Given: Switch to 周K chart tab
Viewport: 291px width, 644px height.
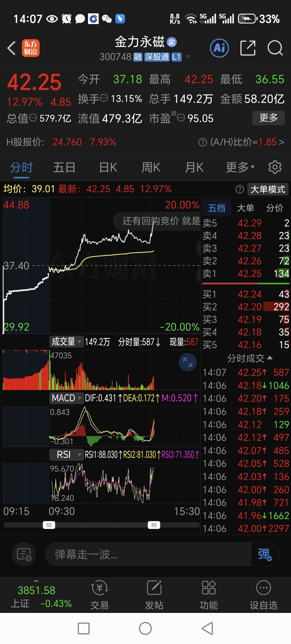Looking at the screenshot, I should point(151,167).
